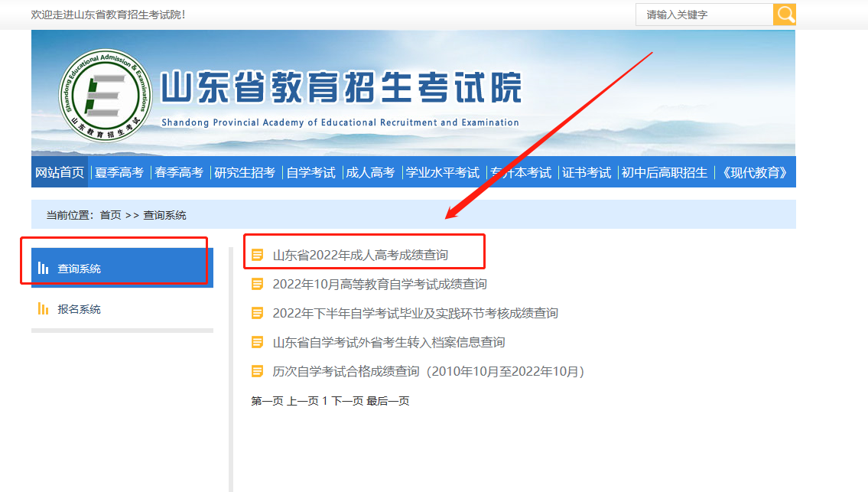868x492 pixels.
Task: Click document icon next to 2022年下半年自学考试毕业及实践环节考核成绩查询
Action: 258,313
